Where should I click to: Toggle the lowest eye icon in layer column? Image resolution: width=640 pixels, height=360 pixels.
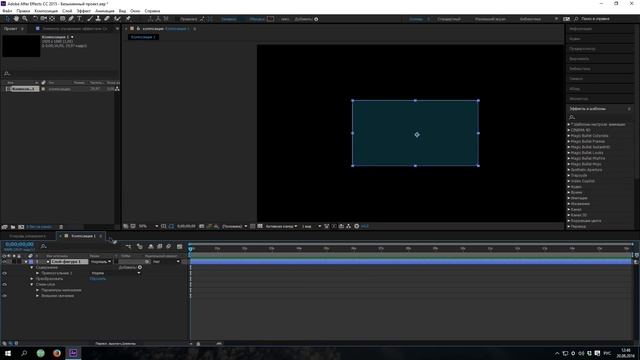click(4, 296)
